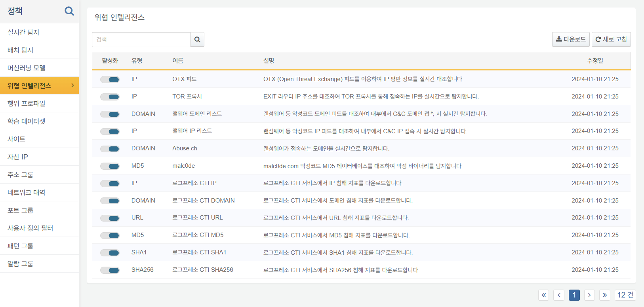Open 알람 그룹 menu item

coord(39,263)
